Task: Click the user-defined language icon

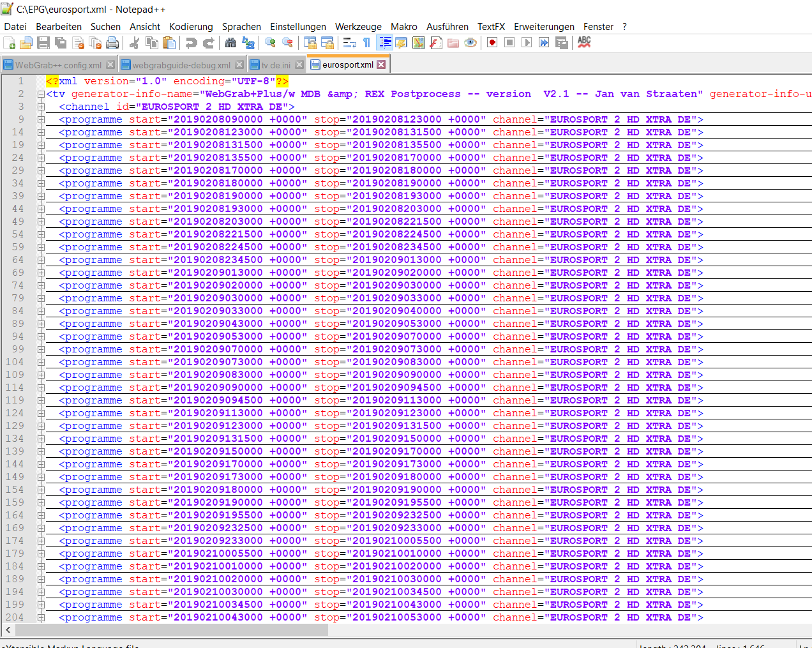Action: pos(402,43)
